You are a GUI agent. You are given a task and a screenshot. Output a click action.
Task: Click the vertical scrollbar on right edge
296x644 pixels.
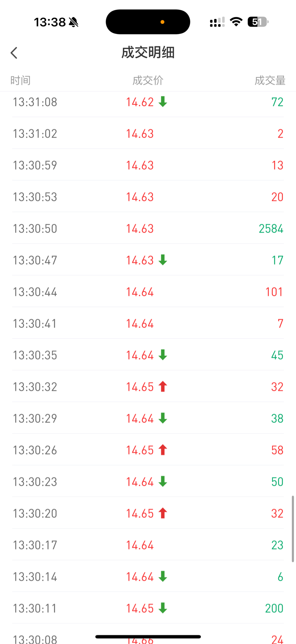click(293, 529)
